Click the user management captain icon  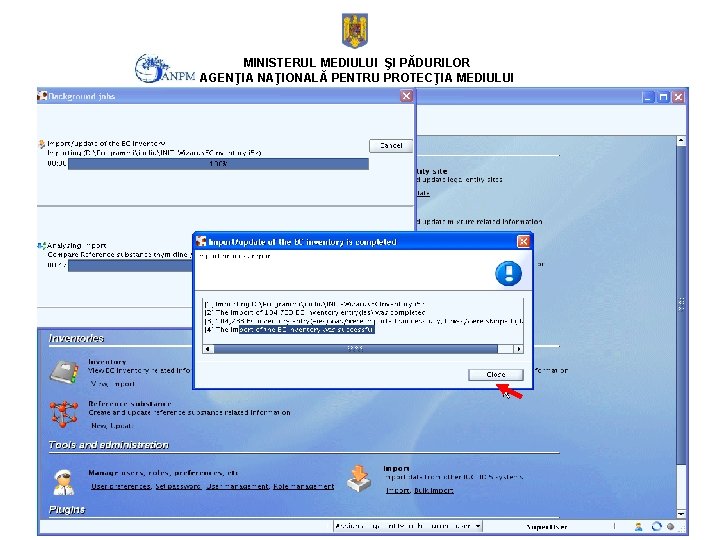63,482
